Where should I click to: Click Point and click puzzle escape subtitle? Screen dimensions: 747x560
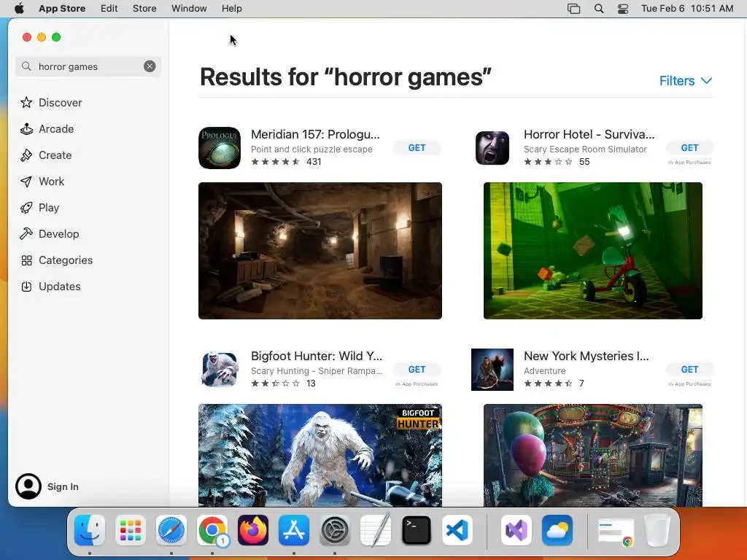(311, 149)
